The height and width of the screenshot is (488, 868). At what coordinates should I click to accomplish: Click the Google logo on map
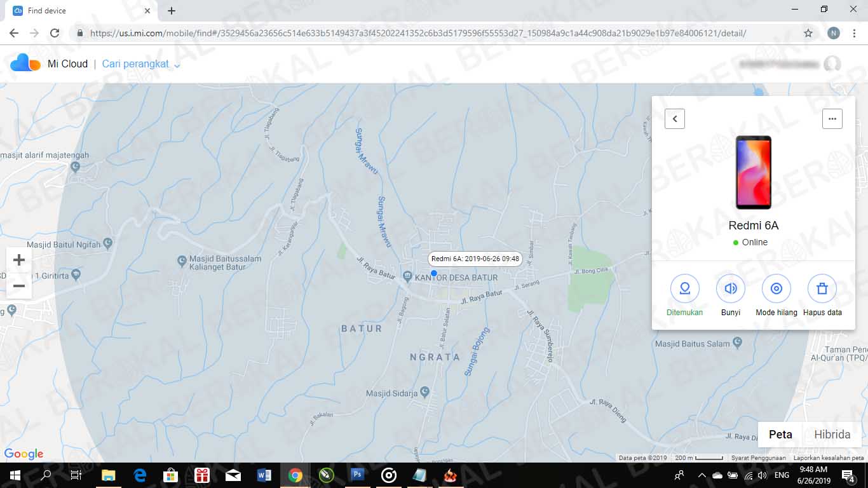point(24,454)
